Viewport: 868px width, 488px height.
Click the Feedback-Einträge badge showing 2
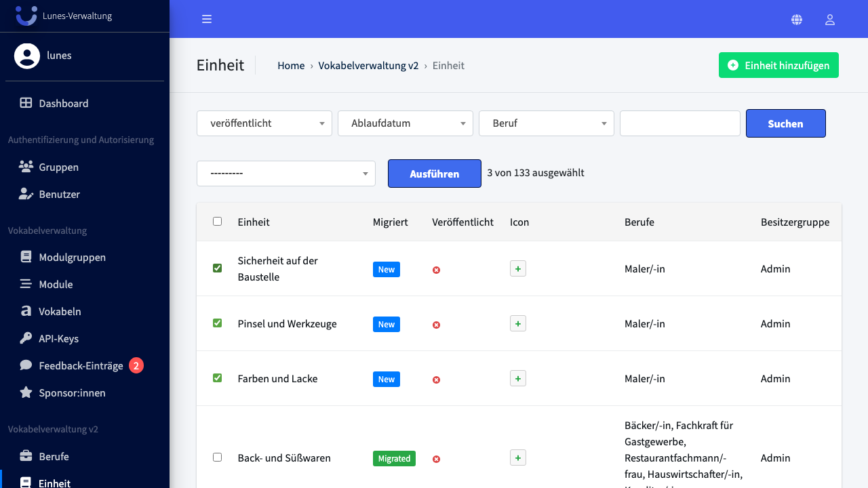click(136, 366)
